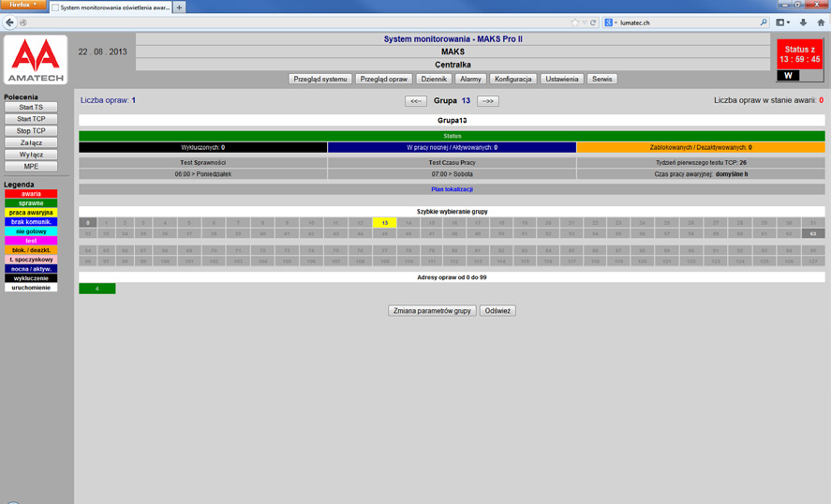The image size is (831, 504).
Task: Click the 07:00 > Sobota cell
Action: click(453, 174)
